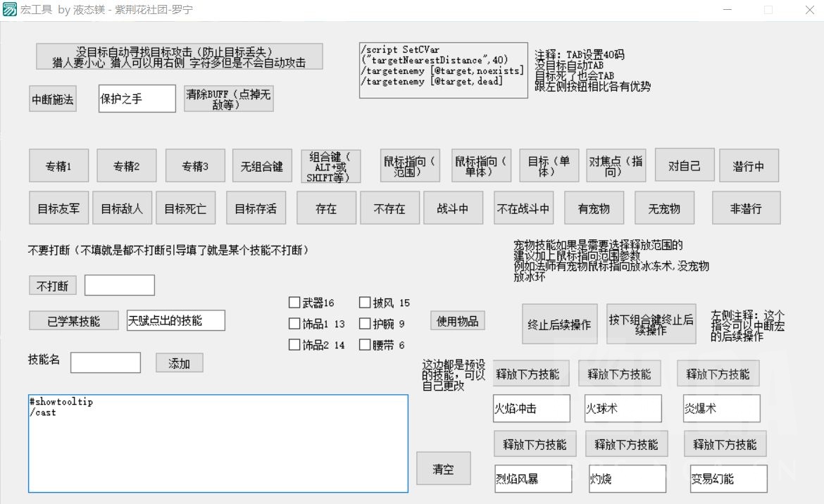Enable the 饰品1 13 checkbox
This screenshot has height=504, width=824.
[x=294, y=324]
